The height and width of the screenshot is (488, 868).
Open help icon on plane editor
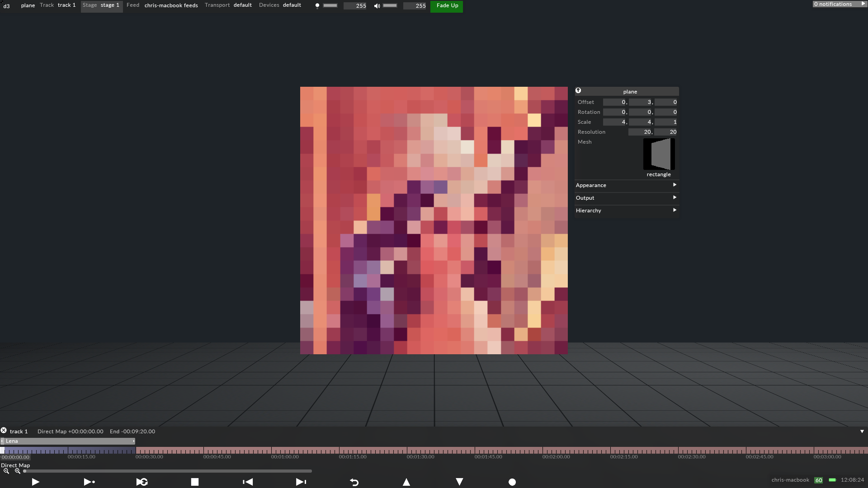point(578,91)
